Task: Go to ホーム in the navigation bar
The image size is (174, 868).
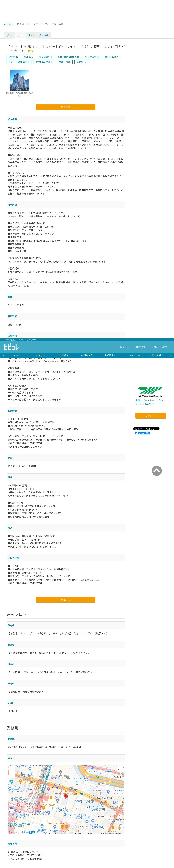Action: [x=17, y=355]
